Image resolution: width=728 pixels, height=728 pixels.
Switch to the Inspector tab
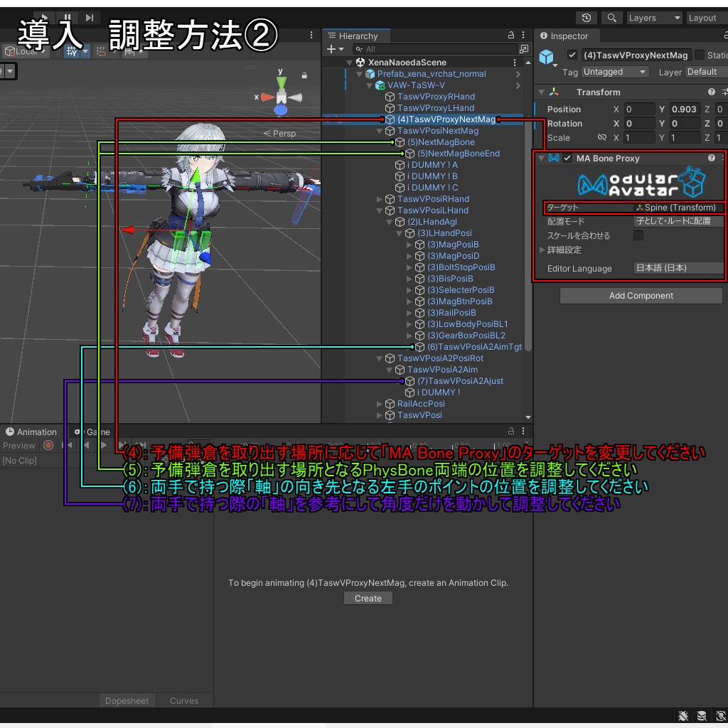pos(567,36)
